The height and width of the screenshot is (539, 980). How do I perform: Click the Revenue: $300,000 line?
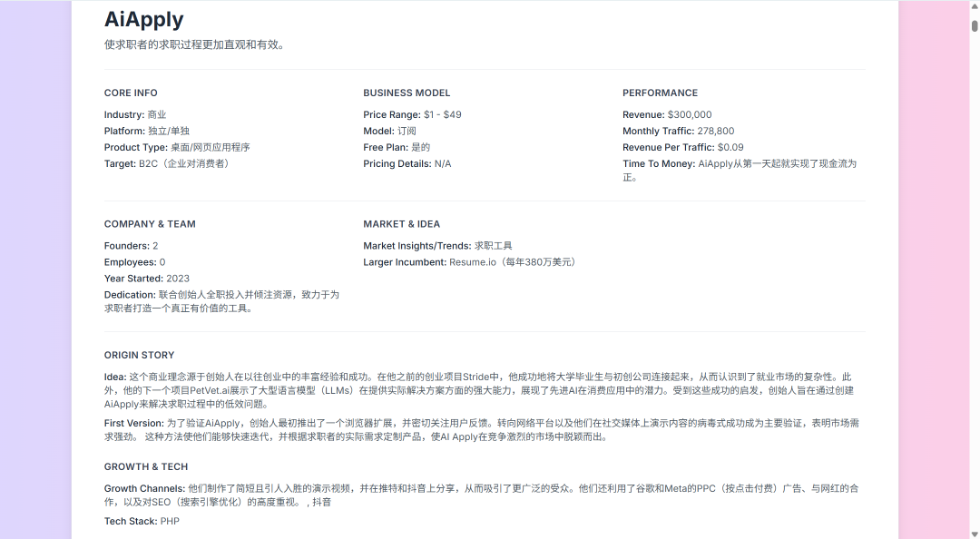point(667,114)
